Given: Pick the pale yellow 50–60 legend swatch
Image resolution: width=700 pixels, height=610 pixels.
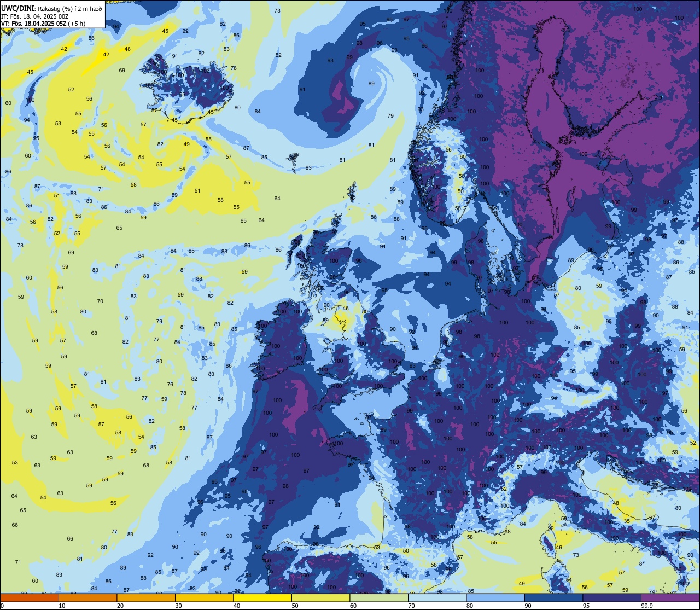Looking at the screenshot, I should coord(320,597).
